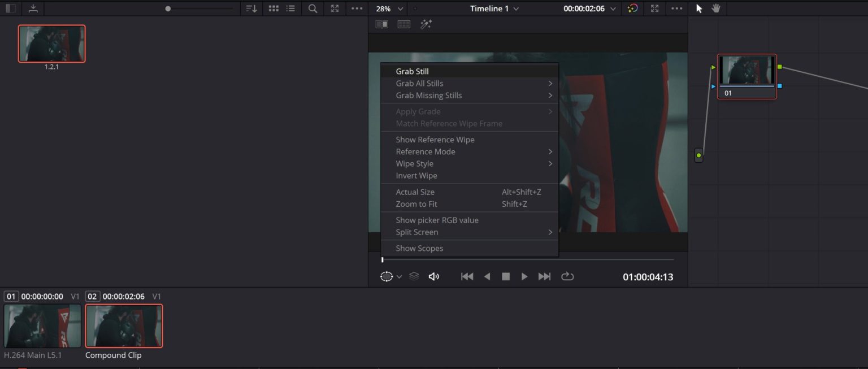Open the Timeline 1 dropdown
The image size is (868, 369).
click(494, 8)
